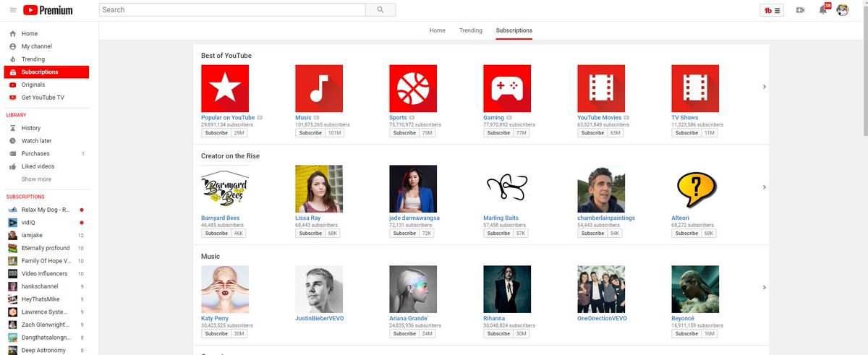Open Relax My Dog subscription

tap(46, 210)
